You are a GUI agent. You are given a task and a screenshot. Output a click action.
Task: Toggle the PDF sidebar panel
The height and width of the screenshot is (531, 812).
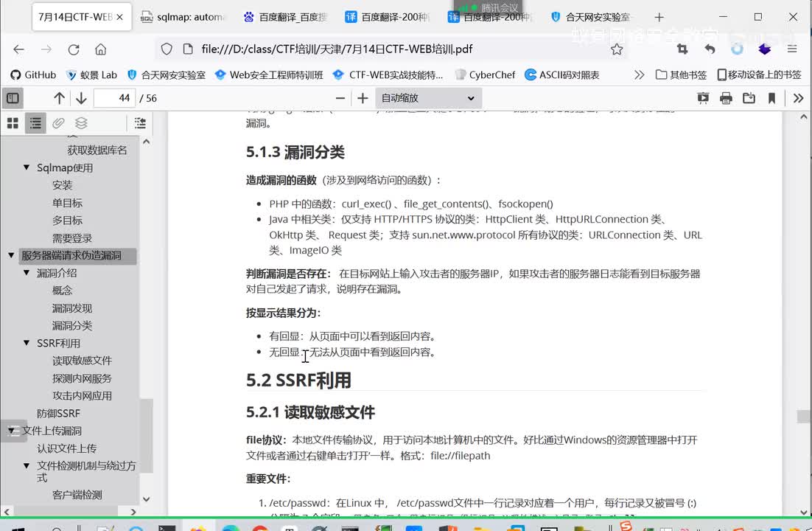pyautogui.click(x=13, y=98)
